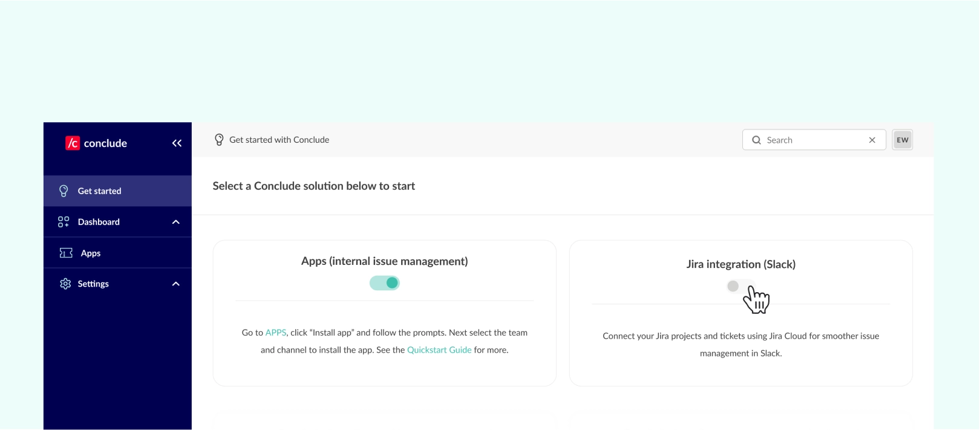Click 'Jira integration (Slack)' card title
The height and width of the screenshot is (430, 980).
(741, 264)
